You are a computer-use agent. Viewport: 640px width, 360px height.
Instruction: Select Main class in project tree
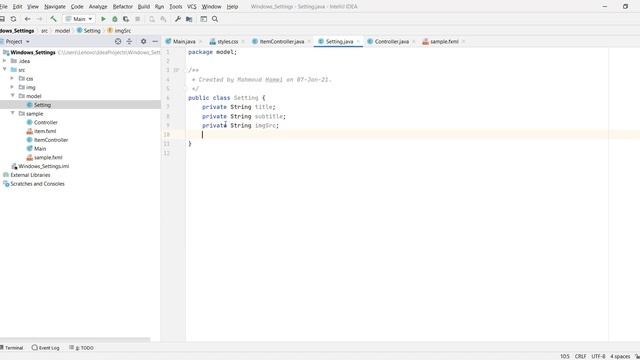(x=40, y=149)
